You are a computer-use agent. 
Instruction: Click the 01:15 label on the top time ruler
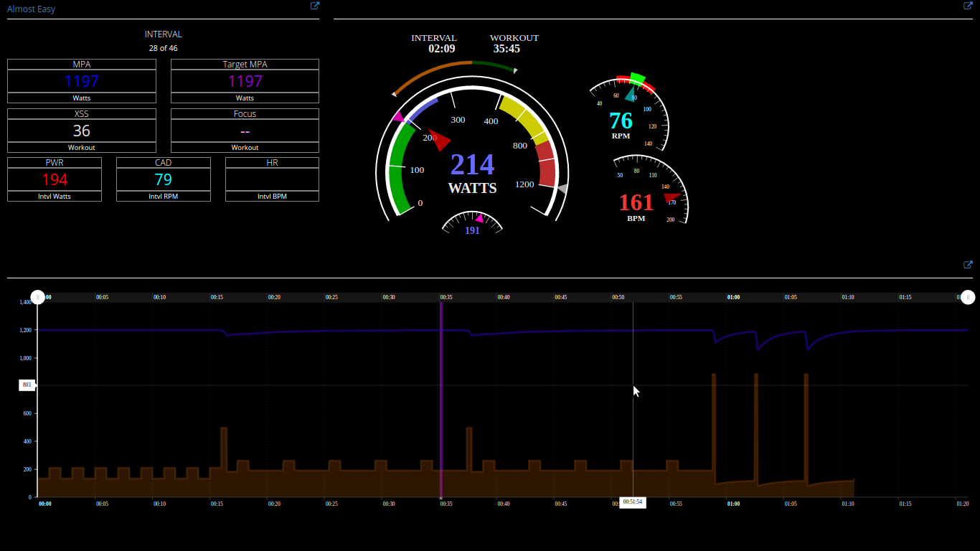point(905,297)
